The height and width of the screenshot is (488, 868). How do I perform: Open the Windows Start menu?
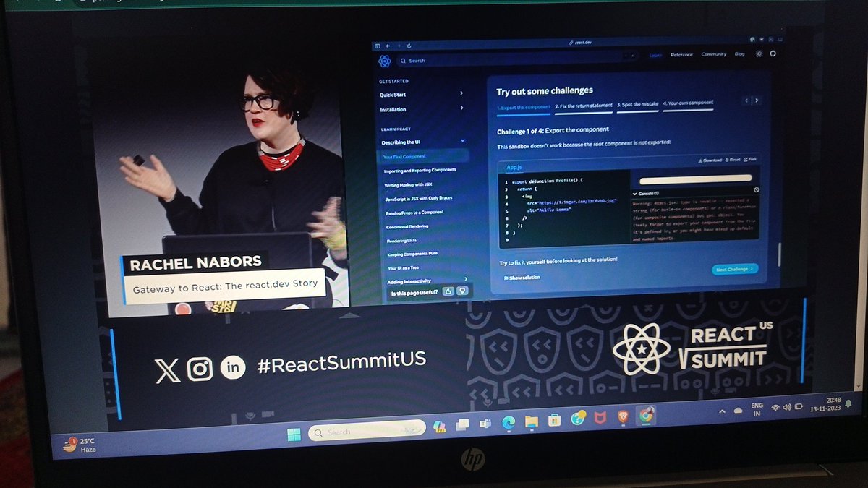[294, 435]
